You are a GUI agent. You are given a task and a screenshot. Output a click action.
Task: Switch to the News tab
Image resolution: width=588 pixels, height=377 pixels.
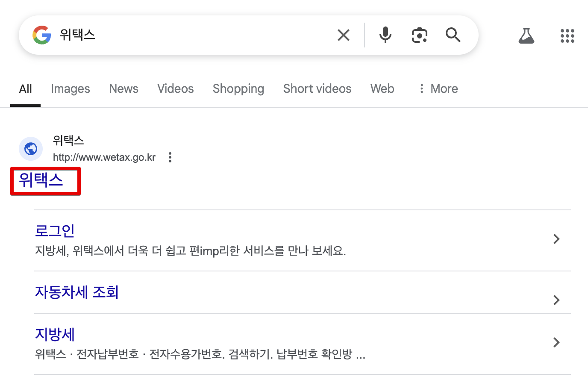point(123,89)
